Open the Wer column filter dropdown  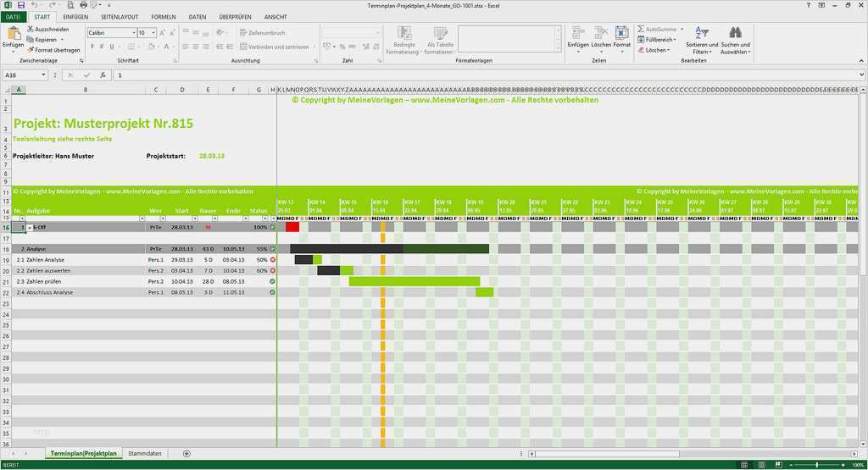tap(162, 218)
